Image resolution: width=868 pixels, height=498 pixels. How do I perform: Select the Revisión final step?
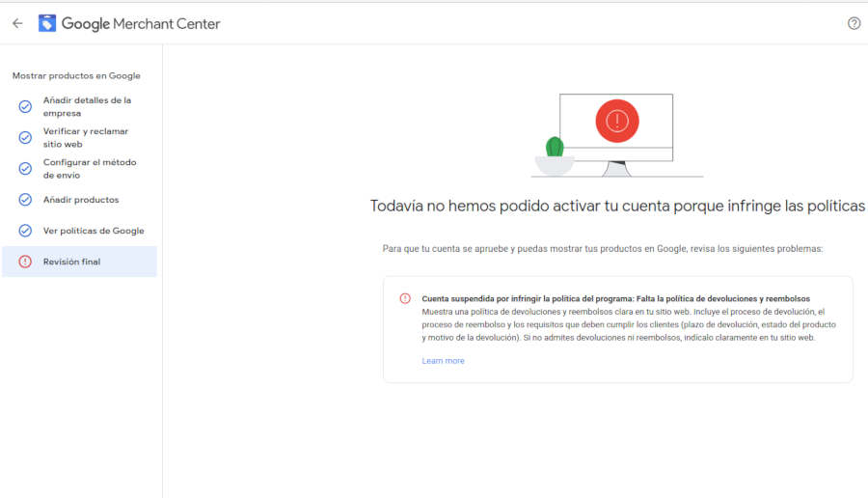click(x=79, y=262)
